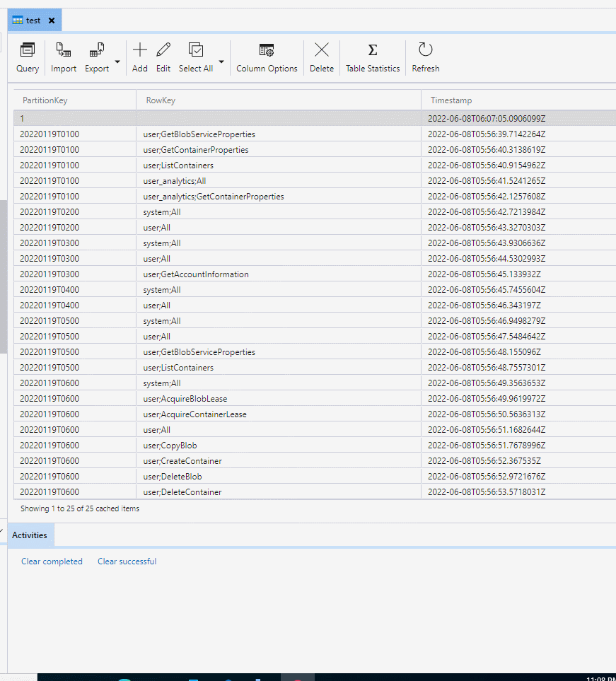
Task: Click the Export icon
Action: point(97,50)
